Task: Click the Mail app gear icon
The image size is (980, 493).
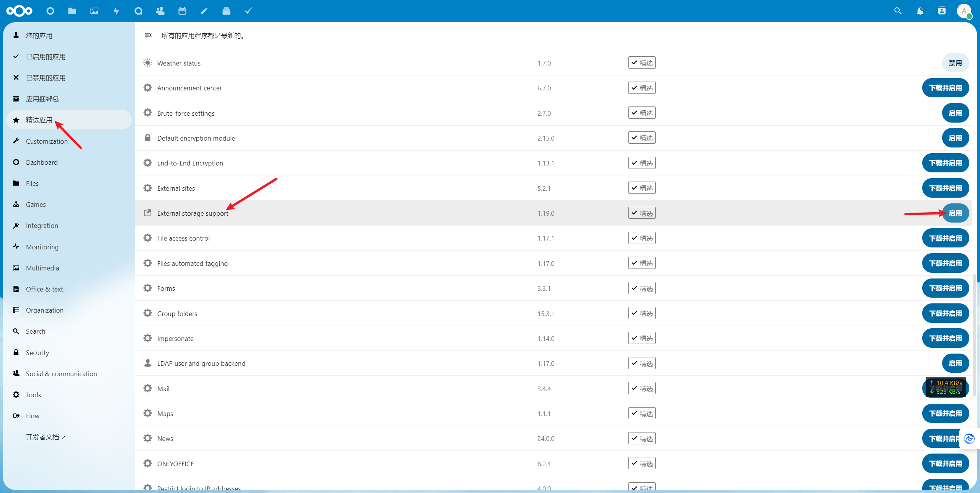Action: 147,388
